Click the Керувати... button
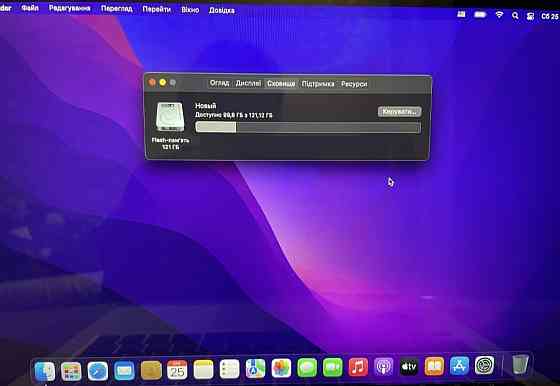This screenshot has height=386, width=560. click(399, 112)
